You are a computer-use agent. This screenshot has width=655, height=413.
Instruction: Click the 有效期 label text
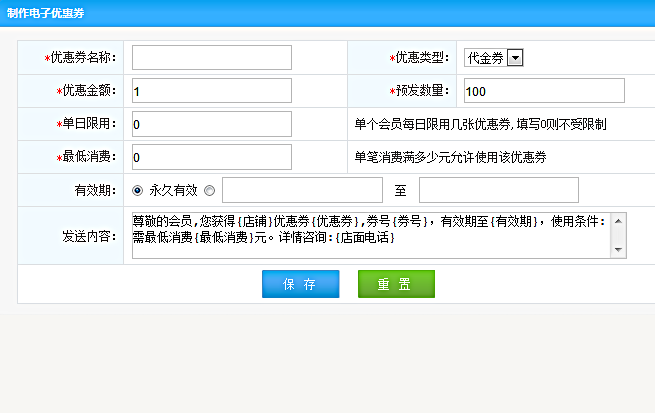point(95,190)
